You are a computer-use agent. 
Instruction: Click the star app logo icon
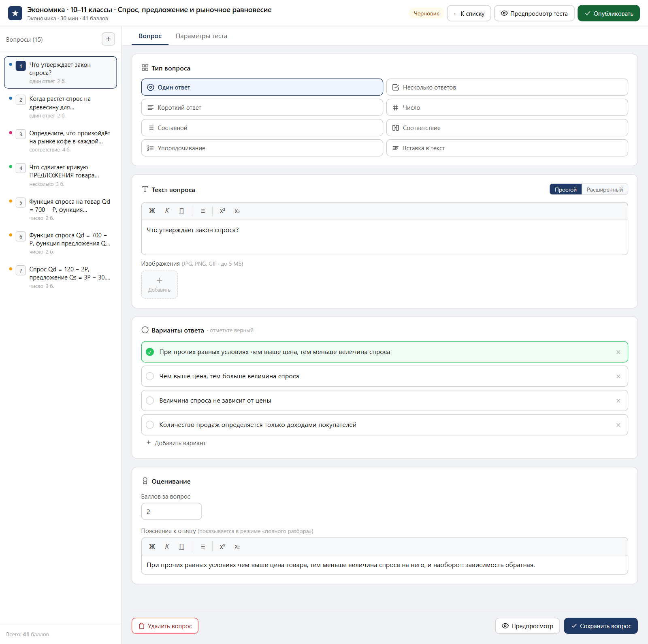coord(15,13)
